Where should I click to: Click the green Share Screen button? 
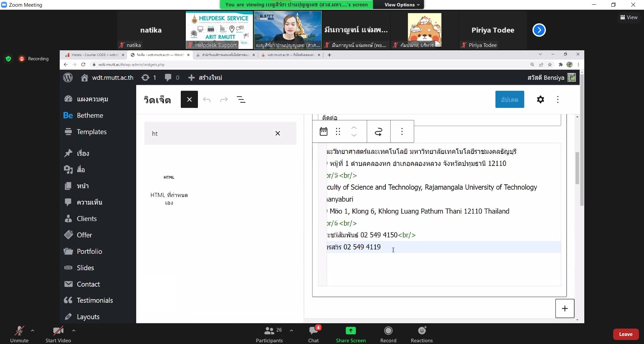(351, 335)
